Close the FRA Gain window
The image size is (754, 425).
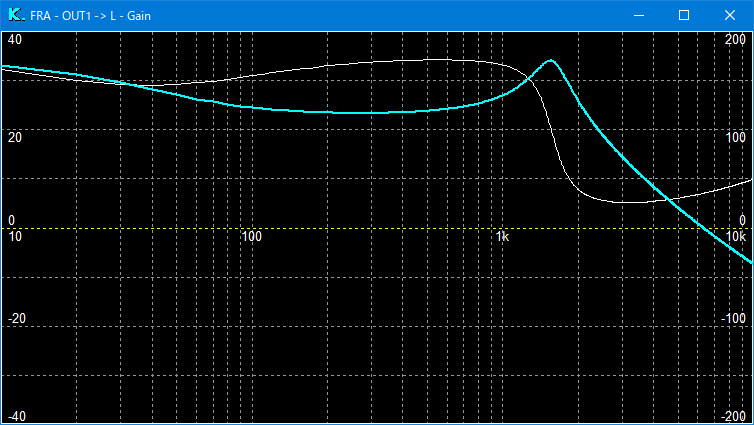(729, 15)
